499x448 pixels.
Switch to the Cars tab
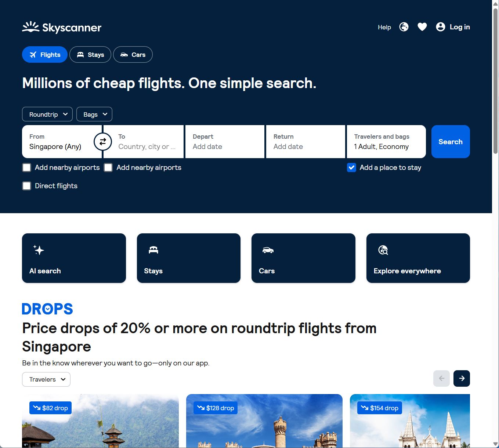133,55
